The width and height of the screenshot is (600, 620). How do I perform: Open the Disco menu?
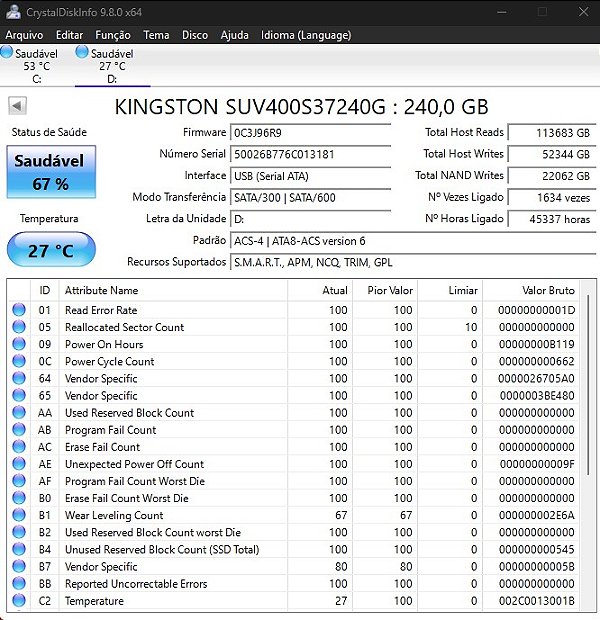click(195, 35)
